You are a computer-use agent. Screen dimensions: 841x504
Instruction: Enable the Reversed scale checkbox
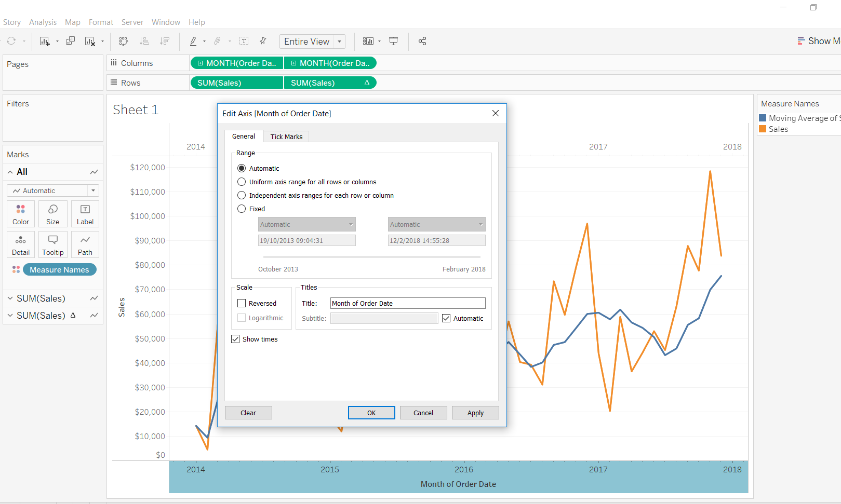click(241, 303)
